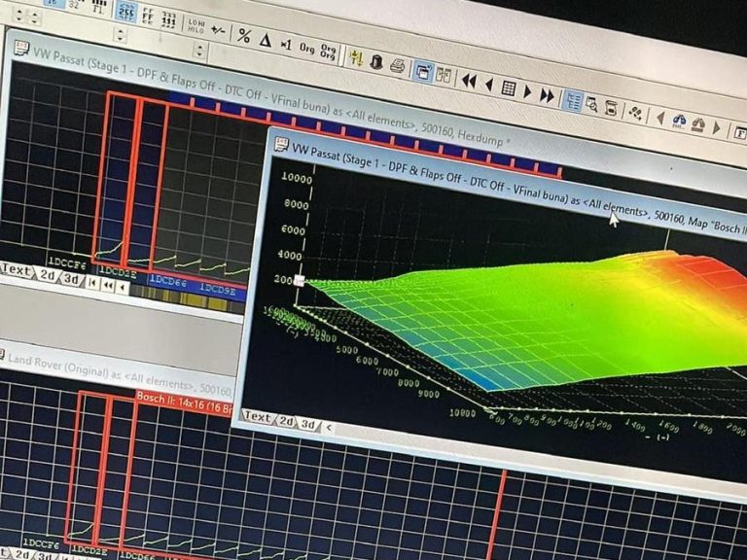This screenshot has width=747, height=560.
Task: Switch Passat hexdump window to Text tab
Action: 18,270
